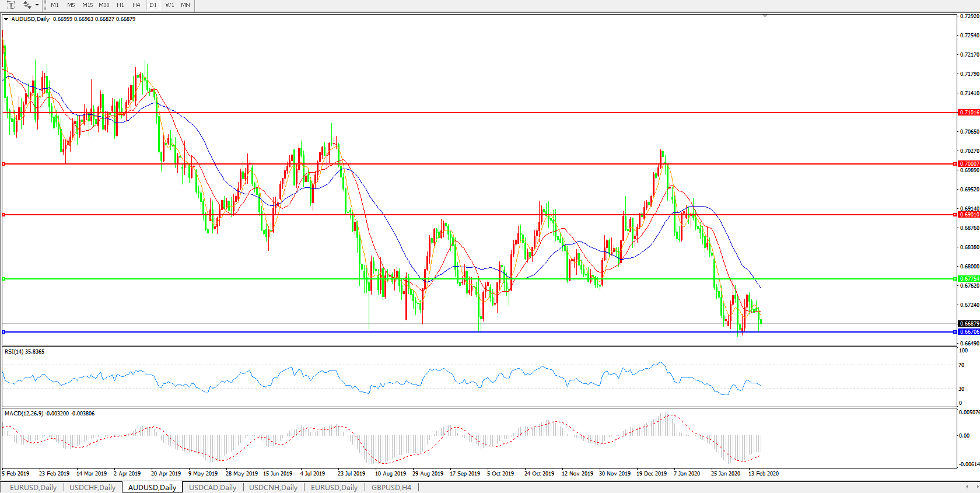This screenshot has width=980, height=493.
Task: Click the MACD(12,26,9) indicator label
Action: [x=49, y=414]
